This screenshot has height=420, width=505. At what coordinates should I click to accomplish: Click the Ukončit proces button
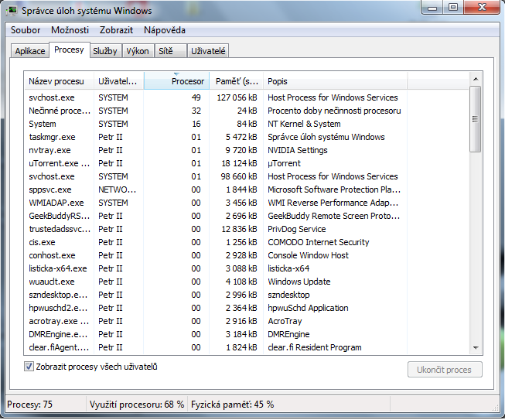click(445, 369)
